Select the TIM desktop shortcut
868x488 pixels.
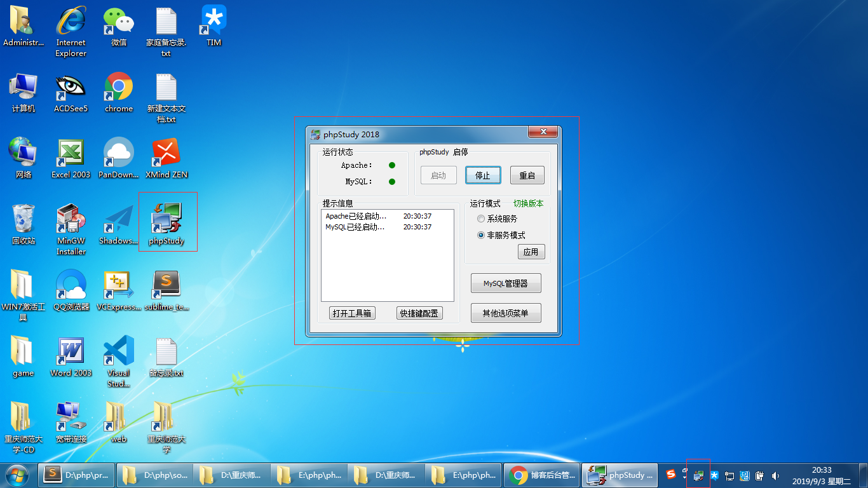[x=214, y=25]
